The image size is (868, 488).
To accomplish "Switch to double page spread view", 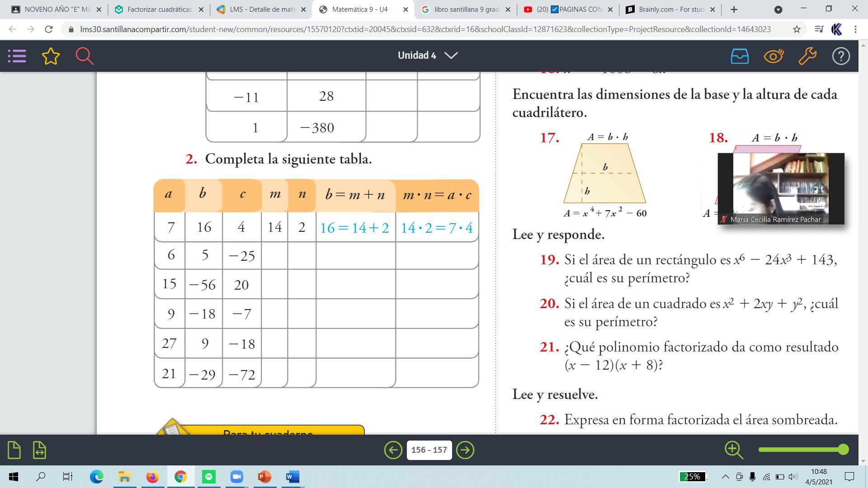I will click(39, 450).
